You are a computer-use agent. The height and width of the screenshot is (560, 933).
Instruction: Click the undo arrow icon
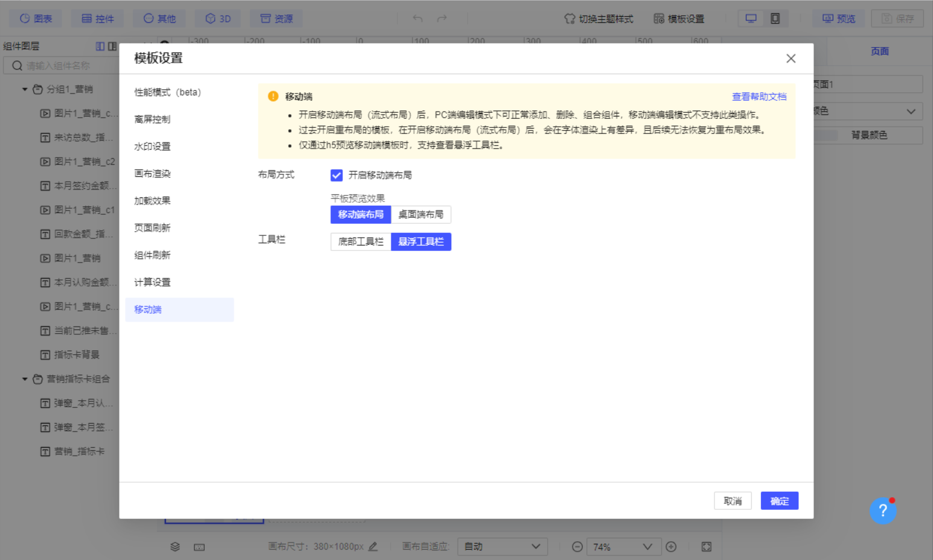417,19
